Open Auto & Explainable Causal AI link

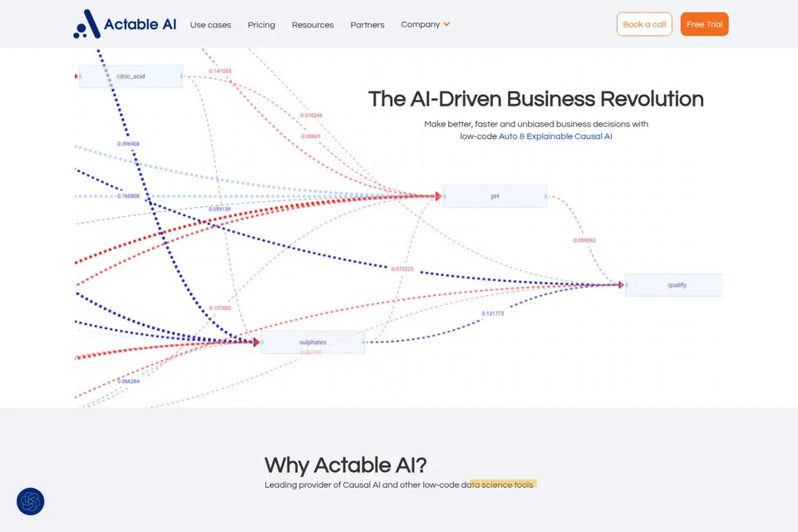pos(555,136)
